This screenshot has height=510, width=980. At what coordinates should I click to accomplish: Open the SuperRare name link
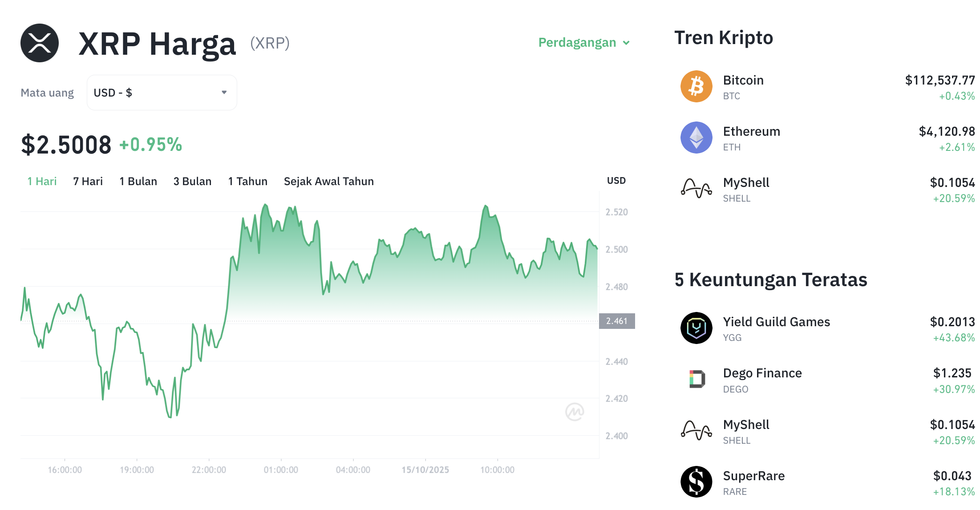[x=753, y=476]
